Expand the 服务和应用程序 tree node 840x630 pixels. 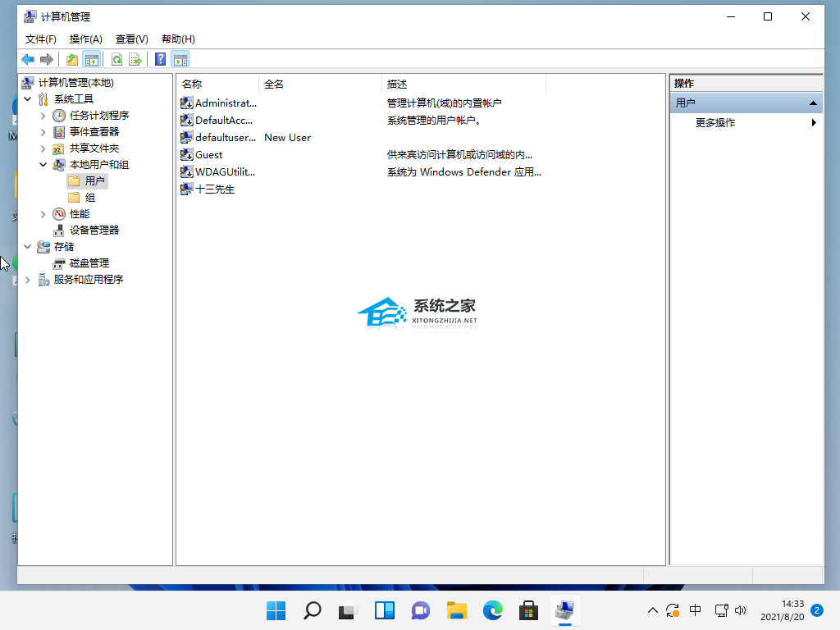tap(28, 279)
